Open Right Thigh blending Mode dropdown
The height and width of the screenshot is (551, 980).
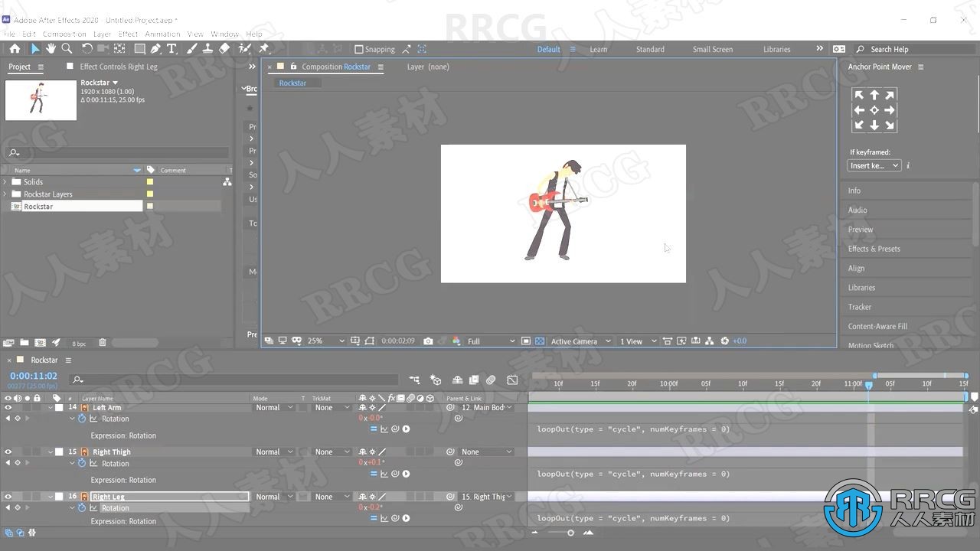point(274,452)
